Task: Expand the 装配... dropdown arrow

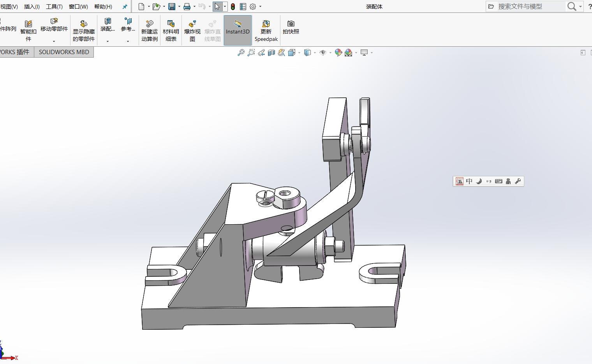Action: pyautogui.click(x=107, y=41)
